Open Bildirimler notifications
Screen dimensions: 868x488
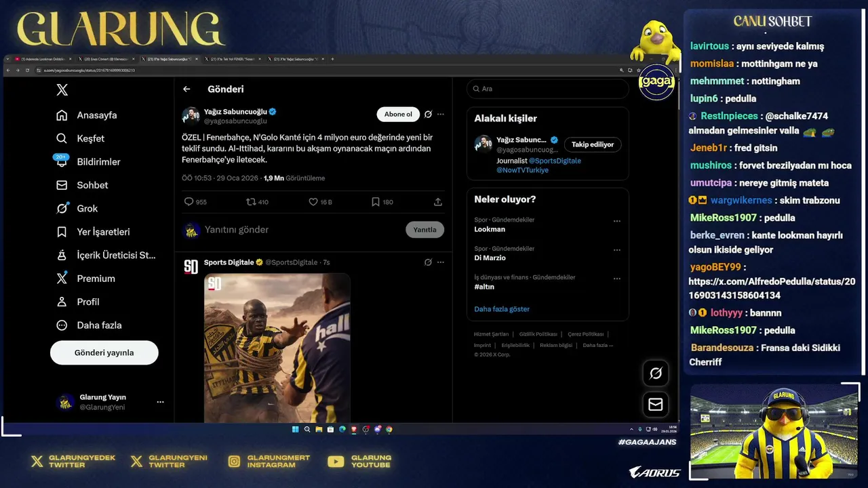tap(88, 162)
